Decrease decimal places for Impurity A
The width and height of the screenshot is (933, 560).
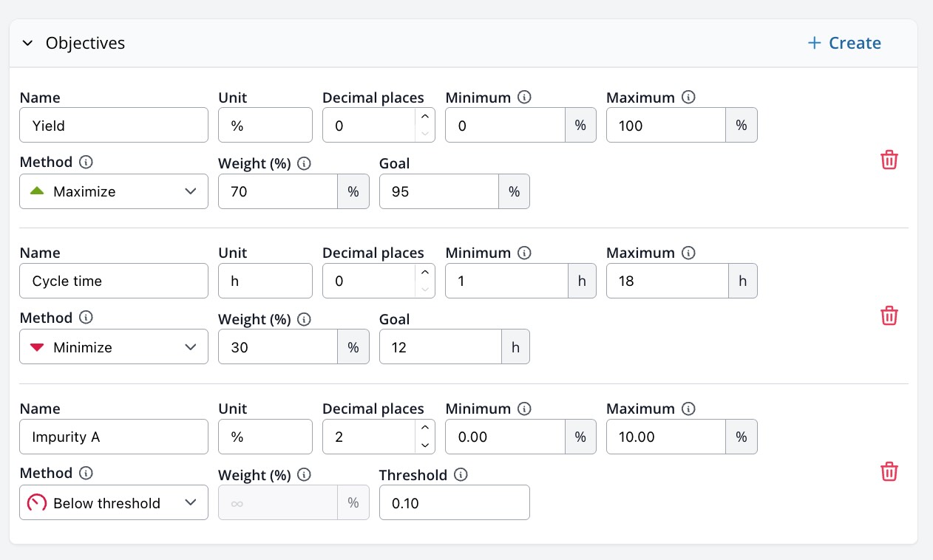click(424, 445)
